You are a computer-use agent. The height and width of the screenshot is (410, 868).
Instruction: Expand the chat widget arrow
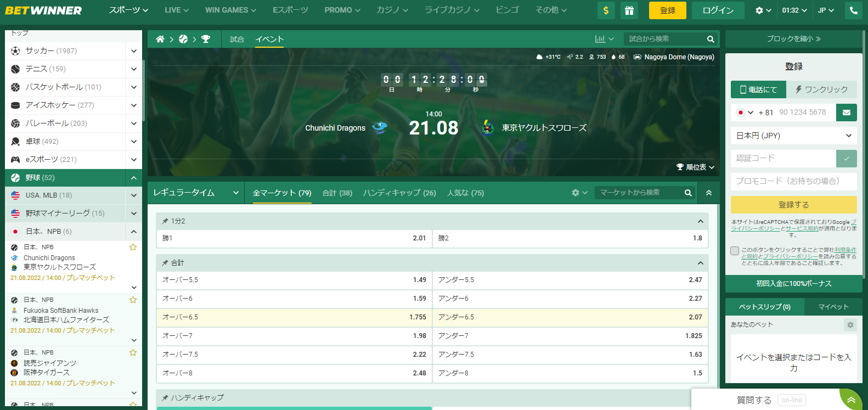click(851, 400)
